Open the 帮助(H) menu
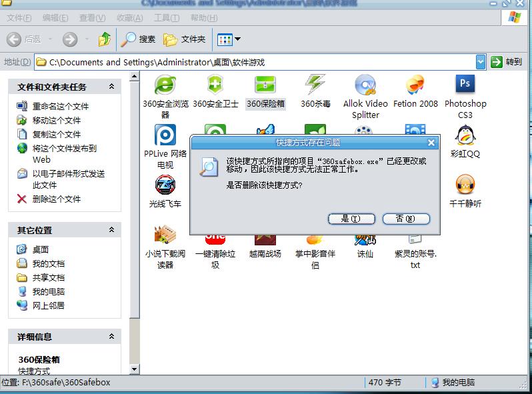 (x=204, y=17)
